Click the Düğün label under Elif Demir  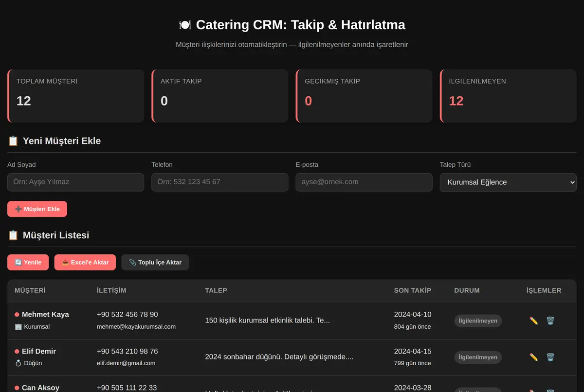[x=33, y=363]
